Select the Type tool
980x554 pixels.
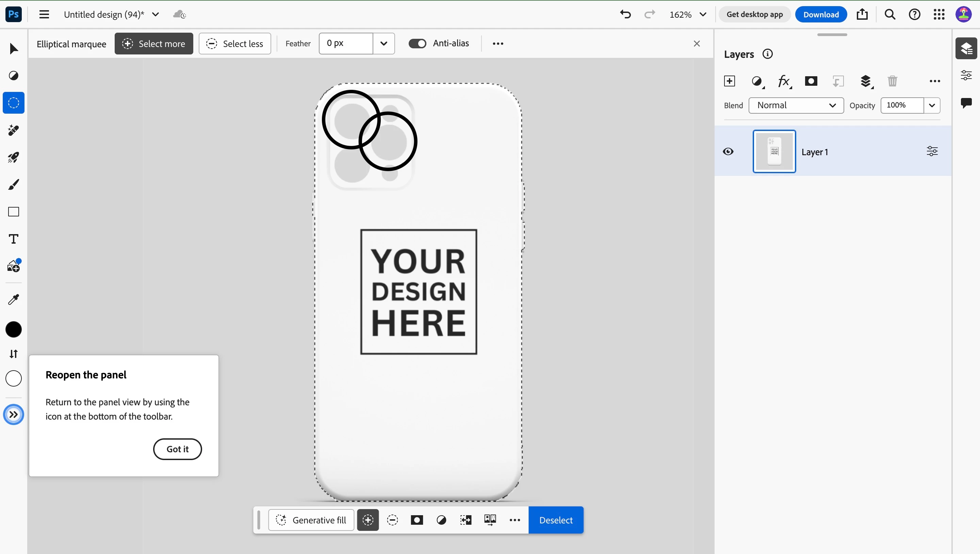click(13, 239)
